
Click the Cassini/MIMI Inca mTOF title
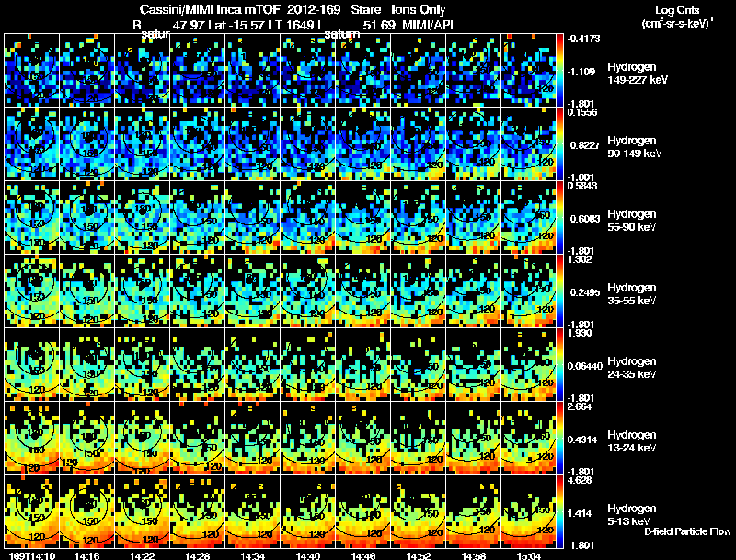[x=211, y=9]
